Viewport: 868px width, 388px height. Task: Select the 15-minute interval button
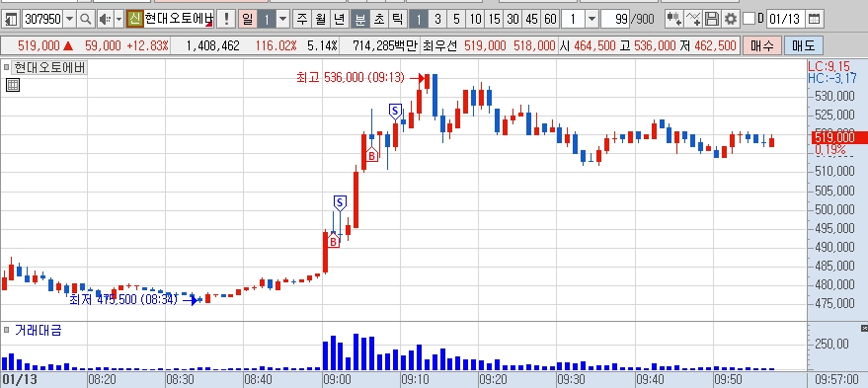(494, 20)
